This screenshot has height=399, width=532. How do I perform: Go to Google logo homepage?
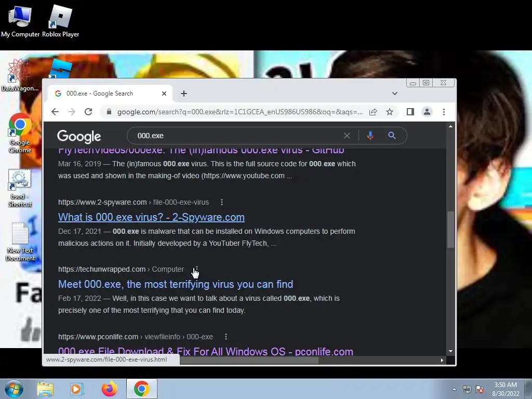79,137
